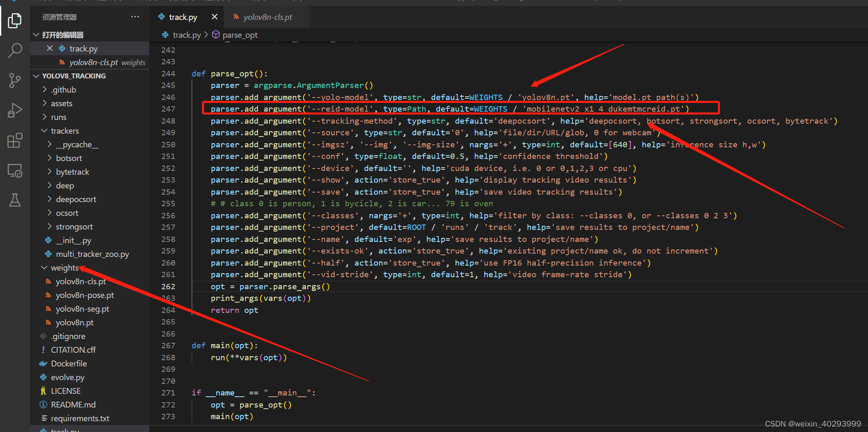Click 'run(**vars(opt))' line
Viewport: 868px width, 432px height.
click(248, 357)
